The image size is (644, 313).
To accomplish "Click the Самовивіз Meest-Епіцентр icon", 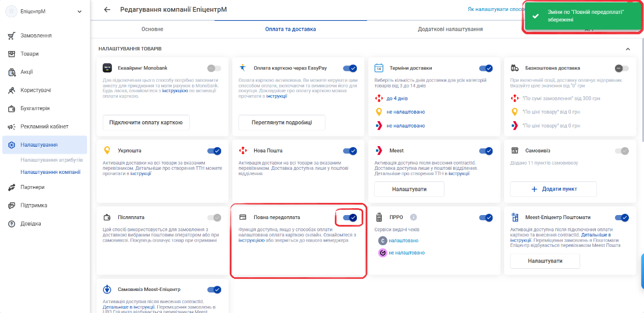I will click(107, 289).
